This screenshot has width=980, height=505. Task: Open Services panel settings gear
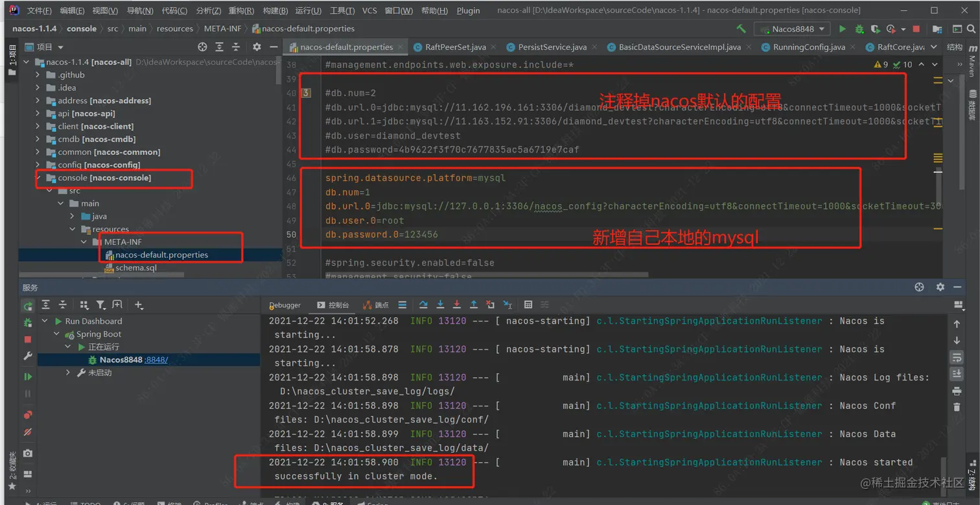click(x=940, y=287)
